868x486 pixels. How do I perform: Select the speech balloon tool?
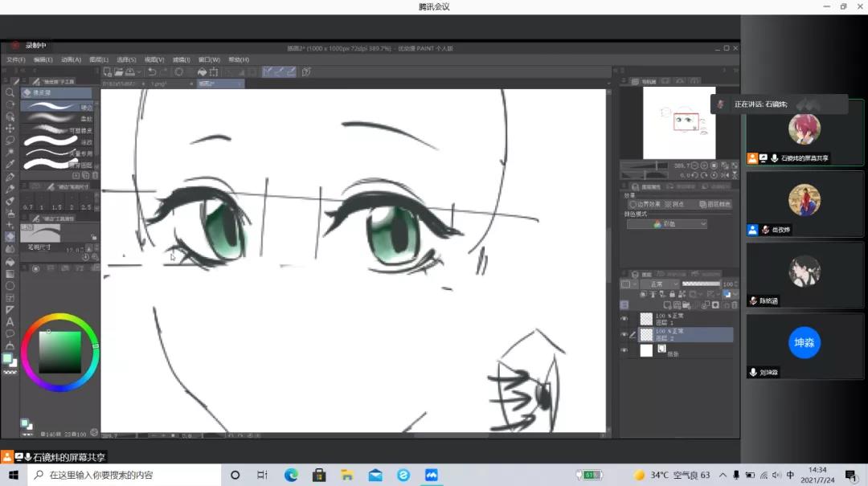10,333
